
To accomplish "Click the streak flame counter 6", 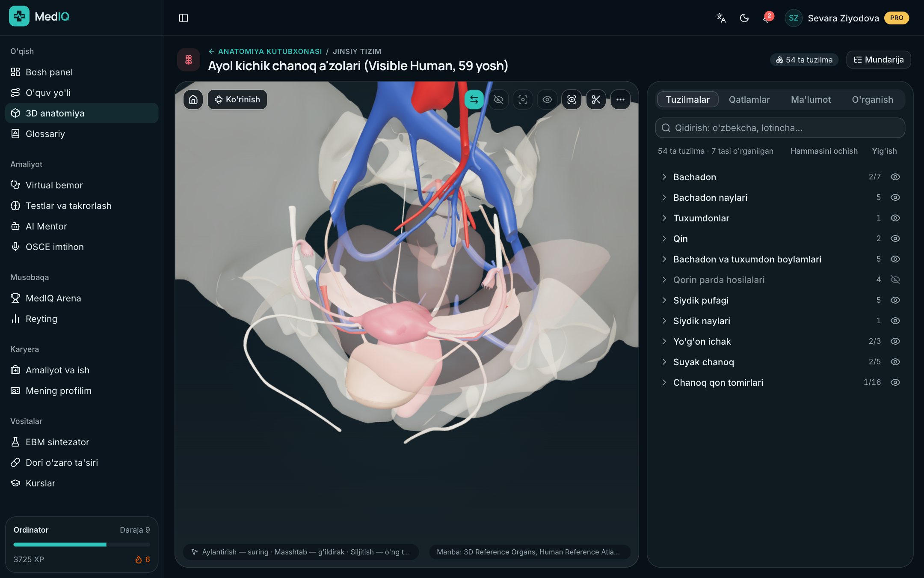I will [x=142, y=560].
